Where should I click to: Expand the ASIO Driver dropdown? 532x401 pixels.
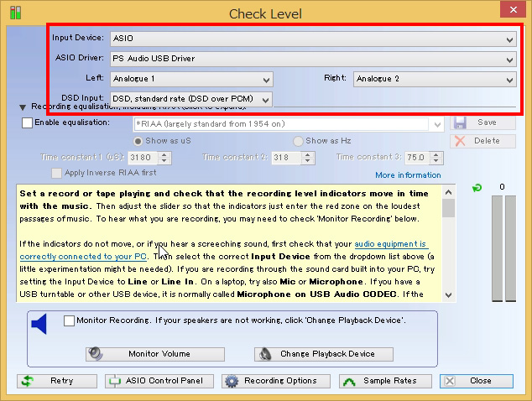pos(312,59)
